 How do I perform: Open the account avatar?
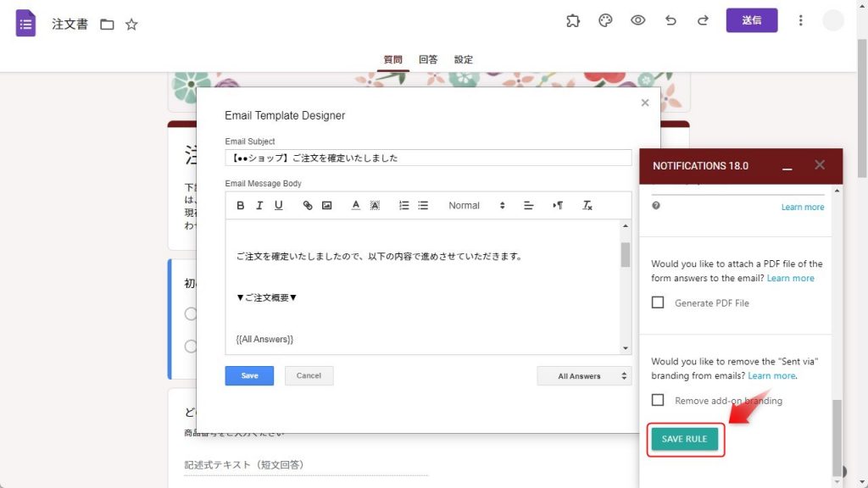tap(832, 20)
